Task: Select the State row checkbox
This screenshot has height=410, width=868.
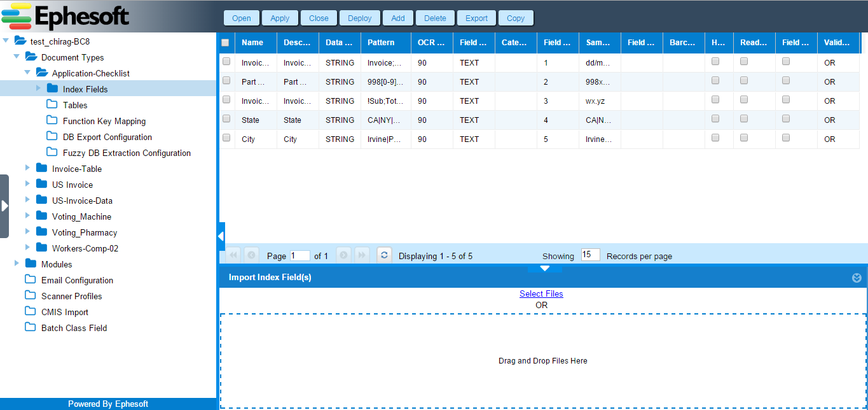Action: 226,119
